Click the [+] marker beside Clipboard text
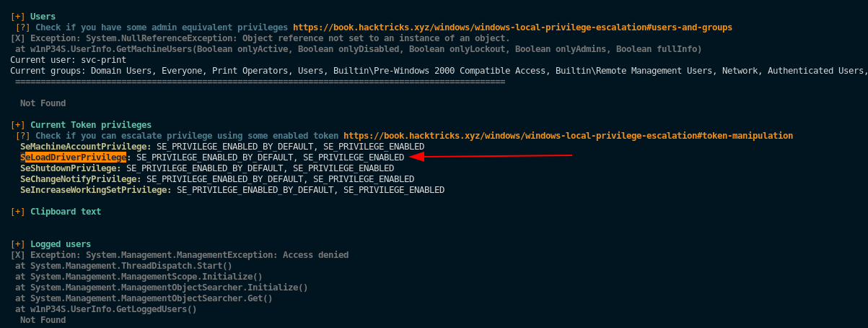The height and width of the screenshot is (328, 868). point(17,212)
